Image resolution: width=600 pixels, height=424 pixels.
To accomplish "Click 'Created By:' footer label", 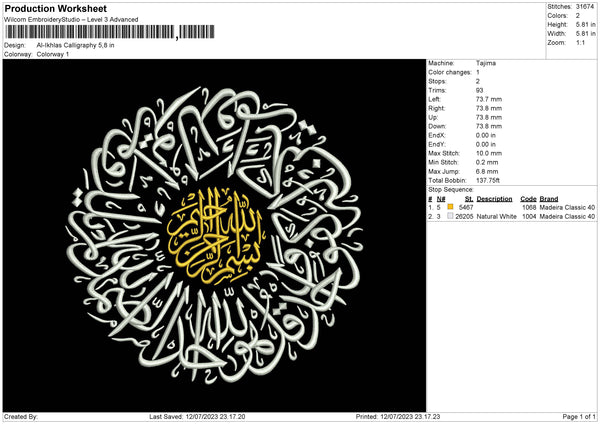I will [21, 417].
